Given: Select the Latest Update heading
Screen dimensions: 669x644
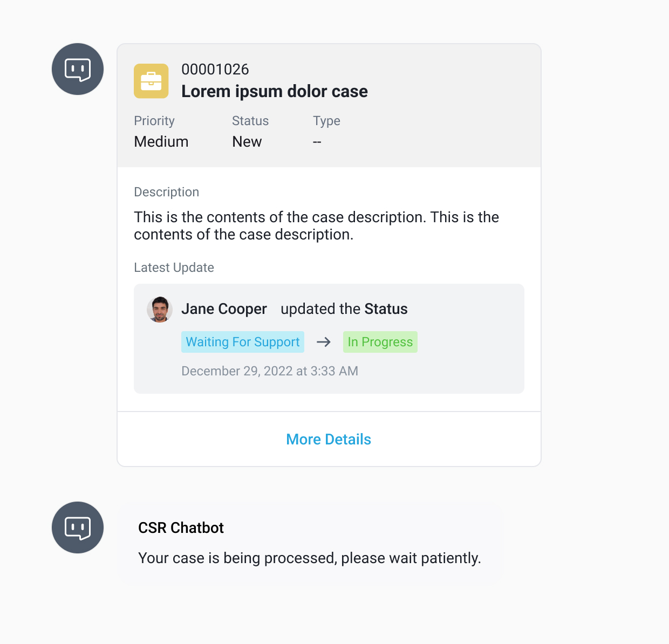Looking at the screenshot, I should (x=174, y=268).
